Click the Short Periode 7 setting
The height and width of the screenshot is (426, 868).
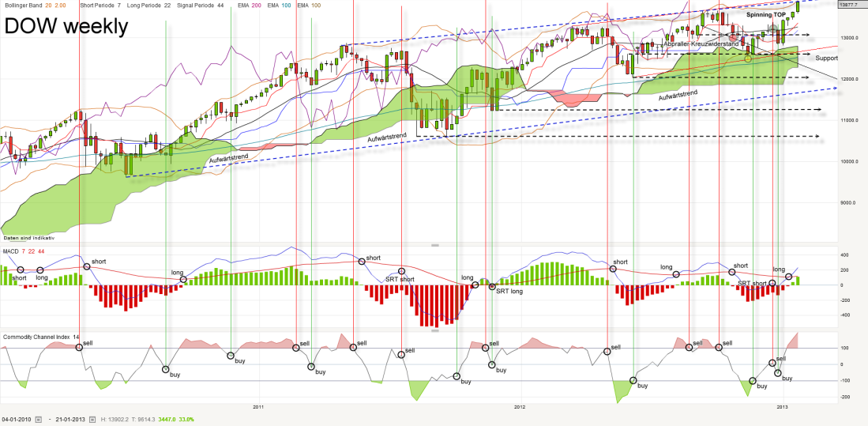[x=101, y=5]
